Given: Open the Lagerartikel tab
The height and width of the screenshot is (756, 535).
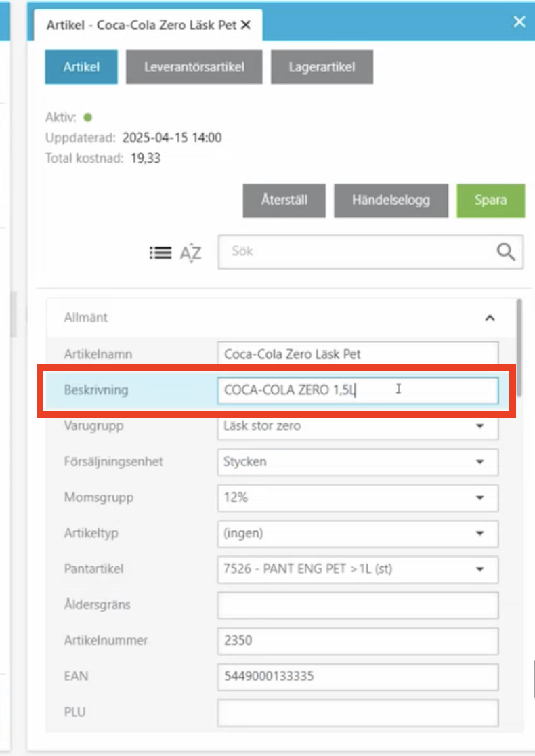Looking at the screenshot, I should click(322, 67).
